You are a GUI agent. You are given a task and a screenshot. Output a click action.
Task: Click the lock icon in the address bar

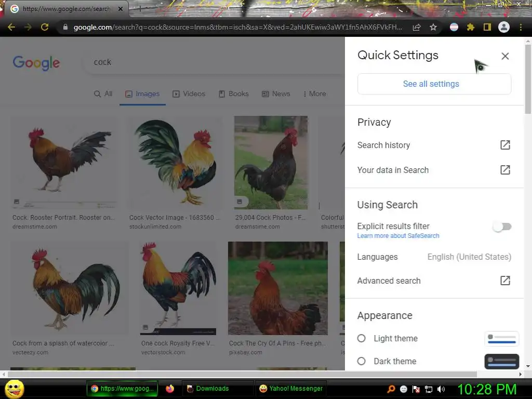point(65,27)
